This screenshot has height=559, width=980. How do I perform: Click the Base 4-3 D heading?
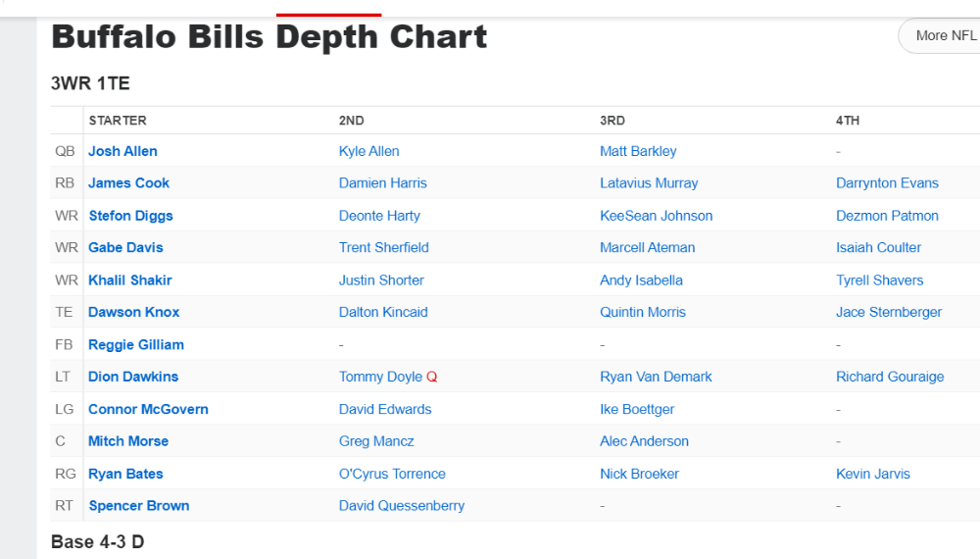[97, 541]
